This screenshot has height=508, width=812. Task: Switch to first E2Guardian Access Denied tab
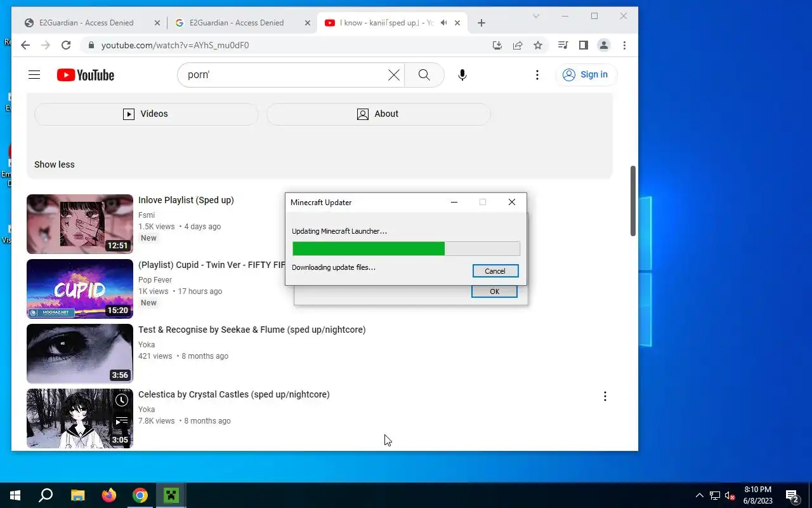pyautogui.click(x=86, y=23)
